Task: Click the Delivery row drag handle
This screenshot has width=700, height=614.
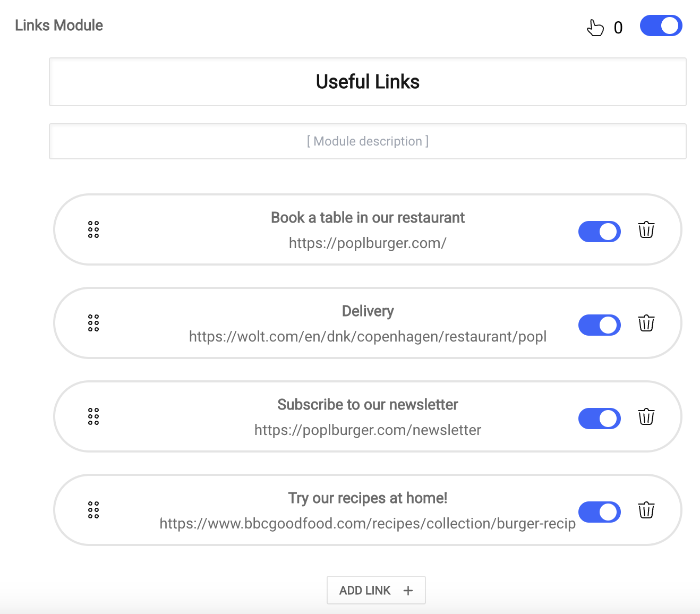Action: (93, 323)
